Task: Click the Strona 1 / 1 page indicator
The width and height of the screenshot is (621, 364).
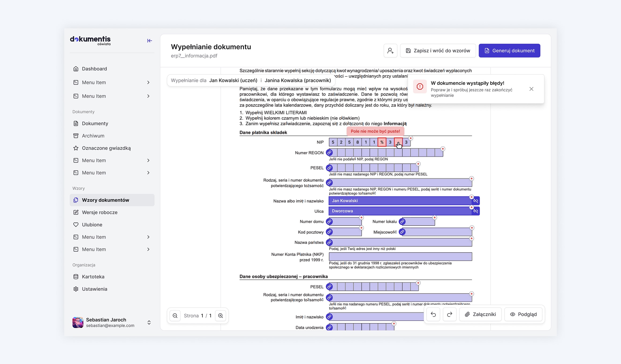Action: 198,316
